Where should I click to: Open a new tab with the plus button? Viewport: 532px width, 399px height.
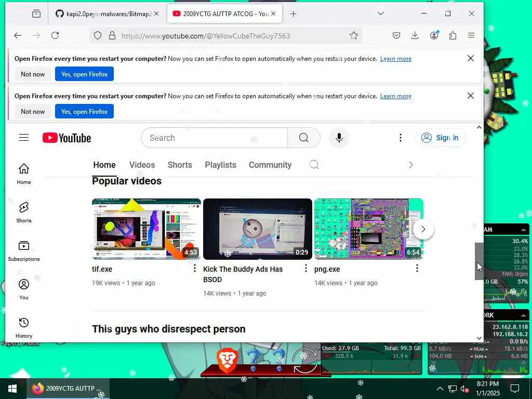pos(294,14)
